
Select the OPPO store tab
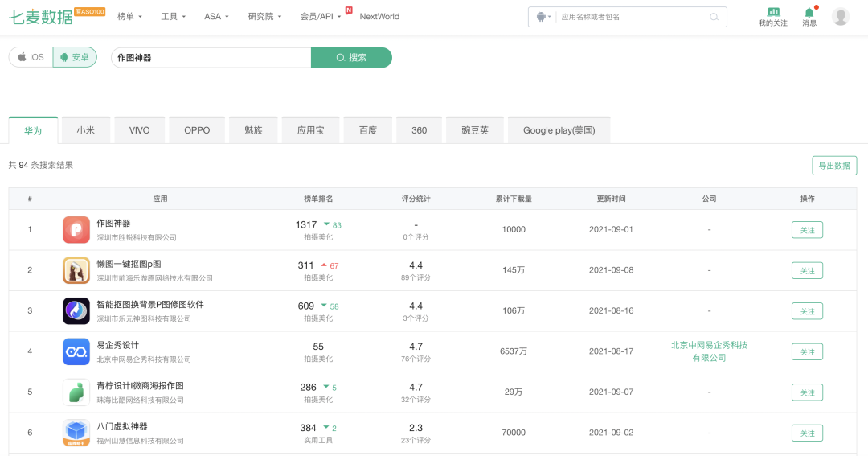[197, 130]
